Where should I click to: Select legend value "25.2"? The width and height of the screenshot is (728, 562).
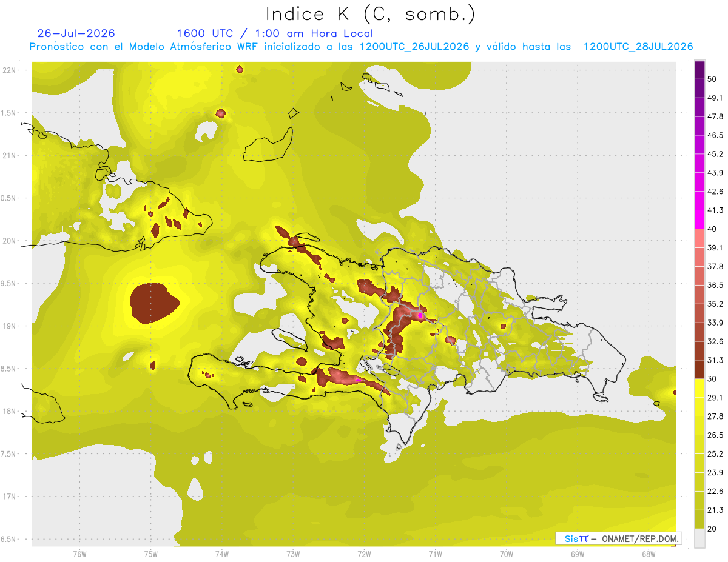[715, 454]
